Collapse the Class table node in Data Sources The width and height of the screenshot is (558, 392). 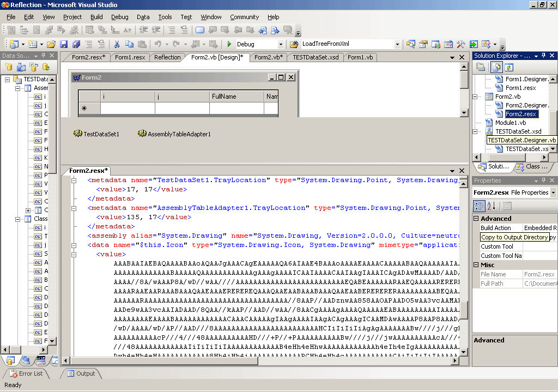[18, 219]
